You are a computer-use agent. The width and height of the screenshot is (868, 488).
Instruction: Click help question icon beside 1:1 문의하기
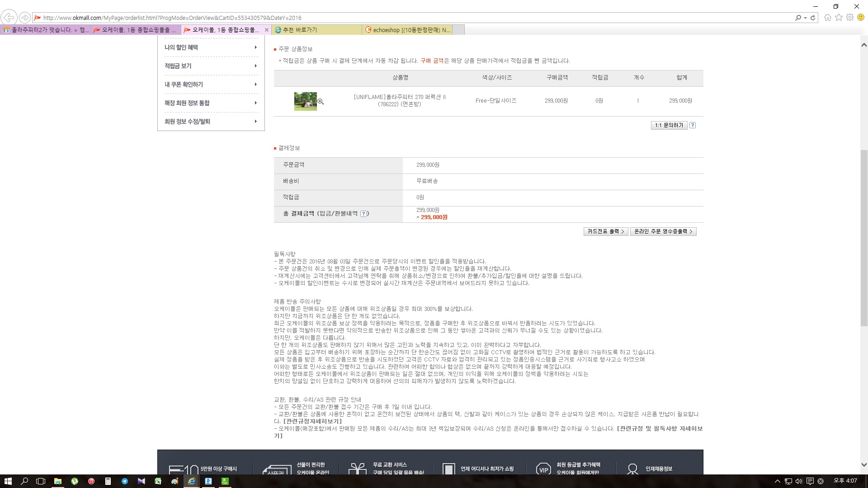[693, 125]
